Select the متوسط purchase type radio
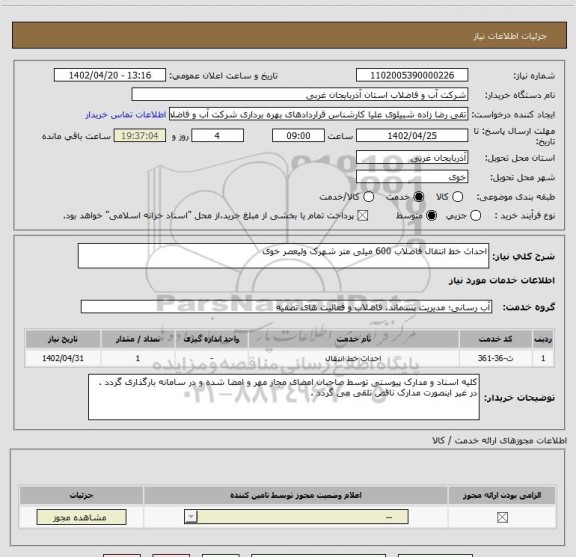The width and height of the screenshot is (576, 557). point(431,216)
